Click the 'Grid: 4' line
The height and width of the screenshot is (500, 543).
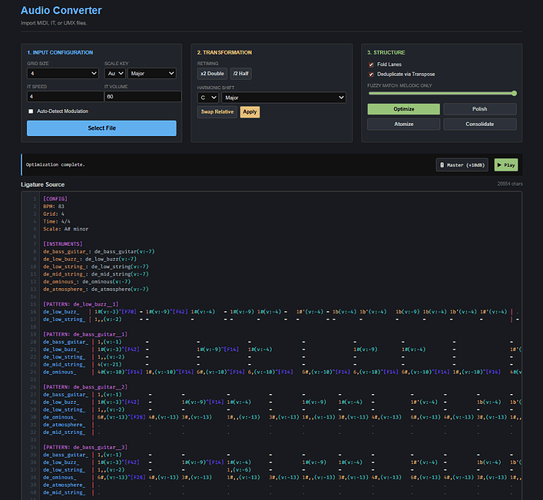pos(54,214)
